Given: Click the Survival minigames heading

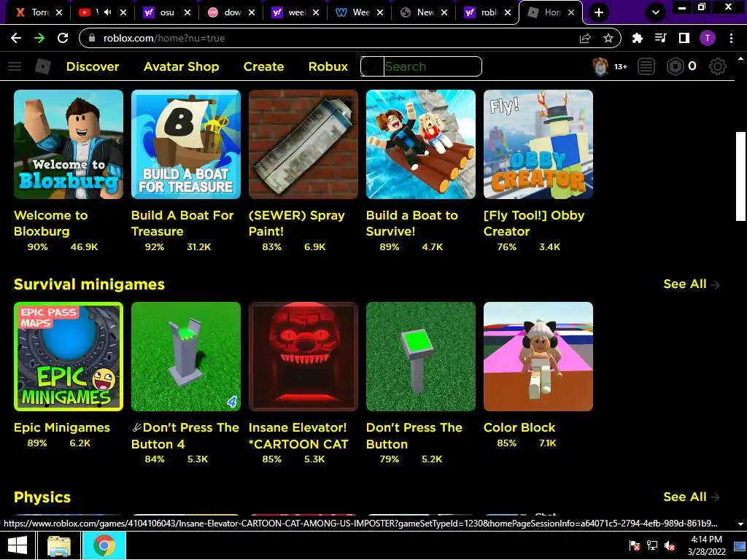Looking at the screenshot, I should click(x=89, y=284).
